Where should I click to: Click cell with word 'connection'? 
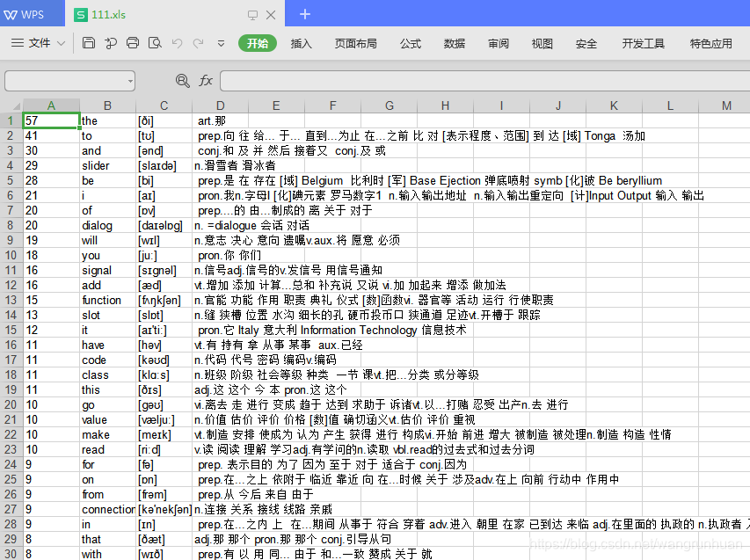pos(107,509)
